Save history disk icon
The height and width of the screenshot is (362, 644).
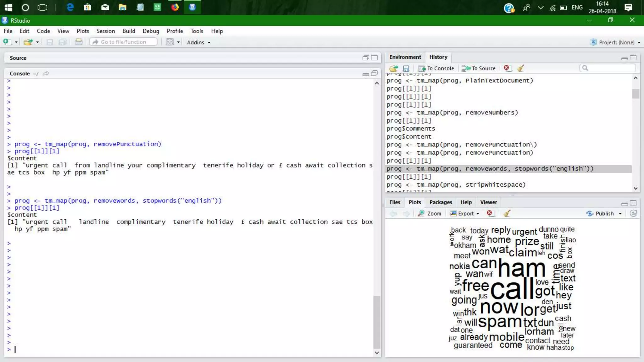pos(406,68)
